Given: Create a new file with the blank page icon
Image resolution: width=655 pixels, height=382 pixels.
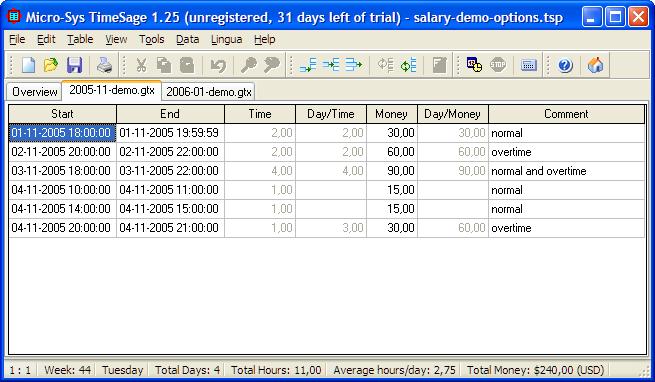Looking at the screenshot, I should coord(28,65).
